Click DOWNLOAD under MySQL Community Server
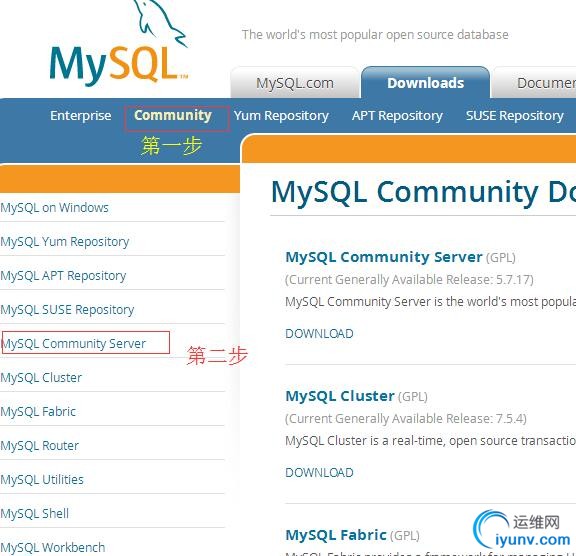This screenshot has width=576, height=556. coord(319,333)
